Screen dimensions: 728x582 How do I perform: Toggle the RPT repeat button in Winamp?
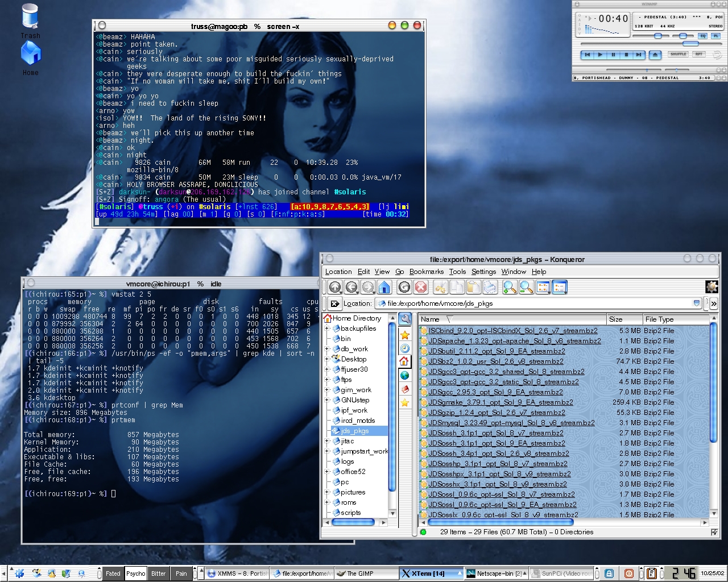click(699, 55)
